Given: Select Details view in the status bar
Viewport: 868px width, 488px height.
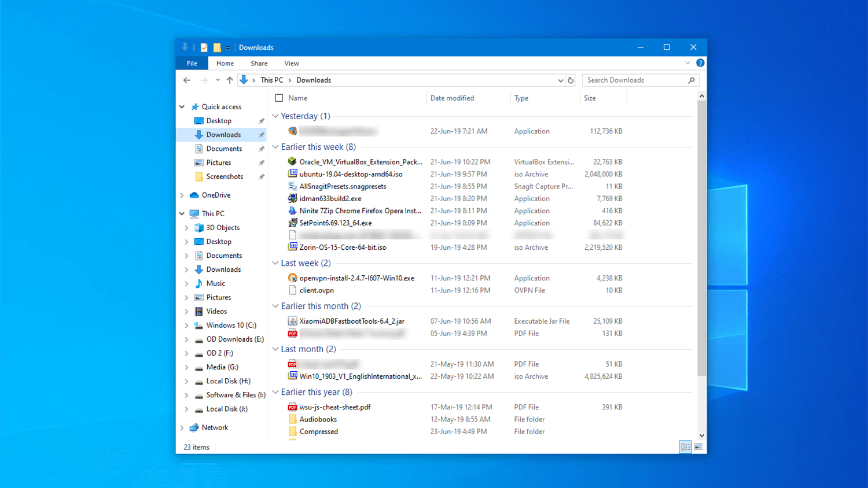Looking at the screenshot, I should click(x=685, y=446).
